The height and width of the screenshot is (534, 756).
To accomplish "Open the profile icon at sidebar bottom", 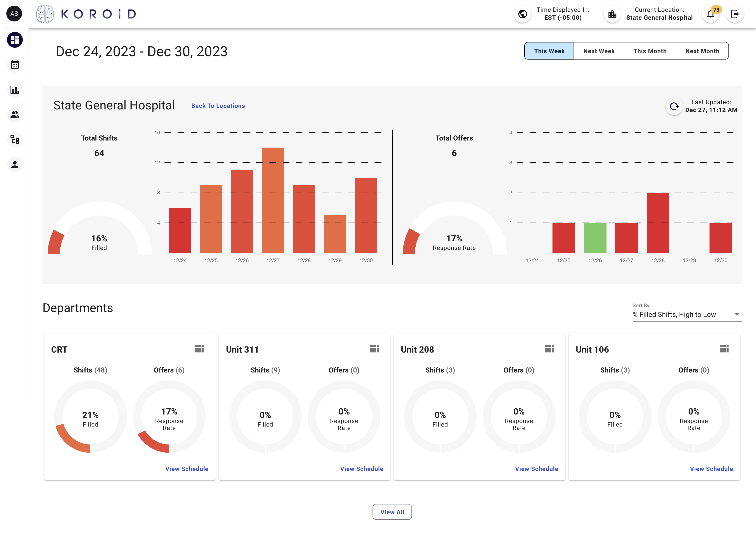I will tap(14, 165).
